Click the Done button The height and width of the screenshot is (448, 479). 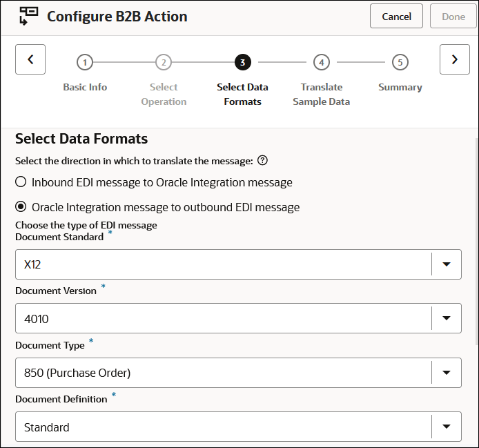[x=453, y=16]
